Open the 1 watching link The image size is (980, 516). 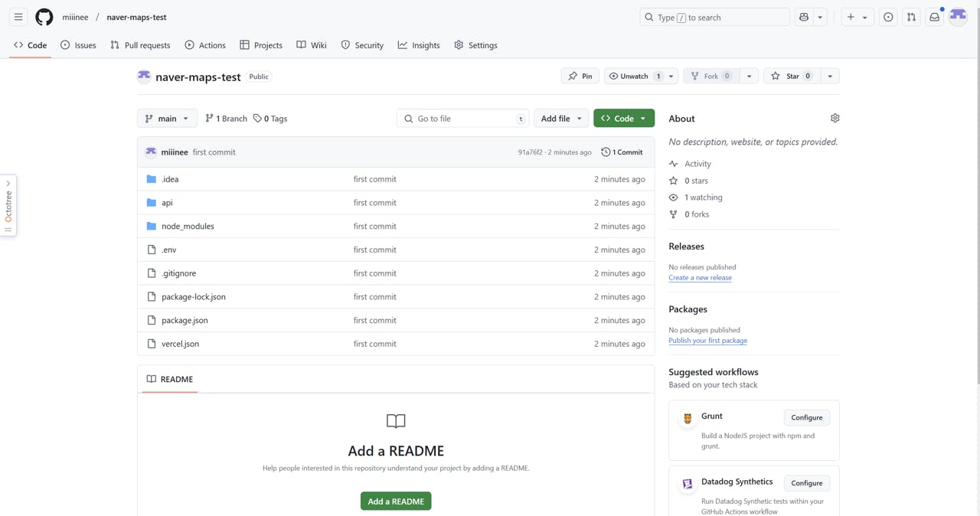695,198
